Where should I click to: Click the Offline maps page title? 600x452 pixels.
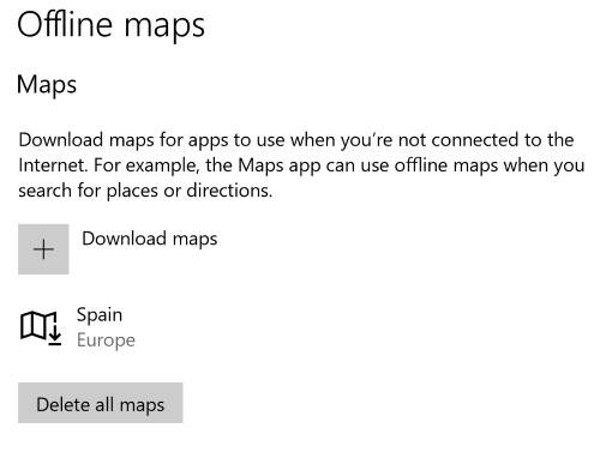(x=111, y=24)
